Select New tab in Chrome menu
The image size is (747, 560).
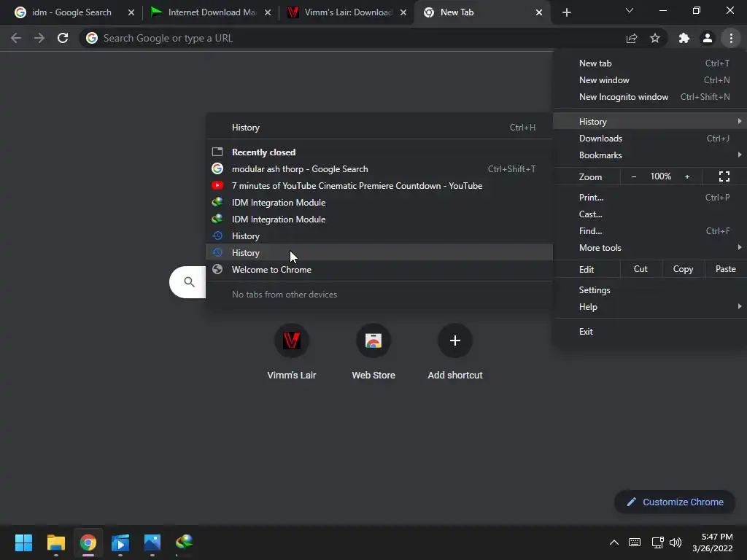[x=650, y=63]
